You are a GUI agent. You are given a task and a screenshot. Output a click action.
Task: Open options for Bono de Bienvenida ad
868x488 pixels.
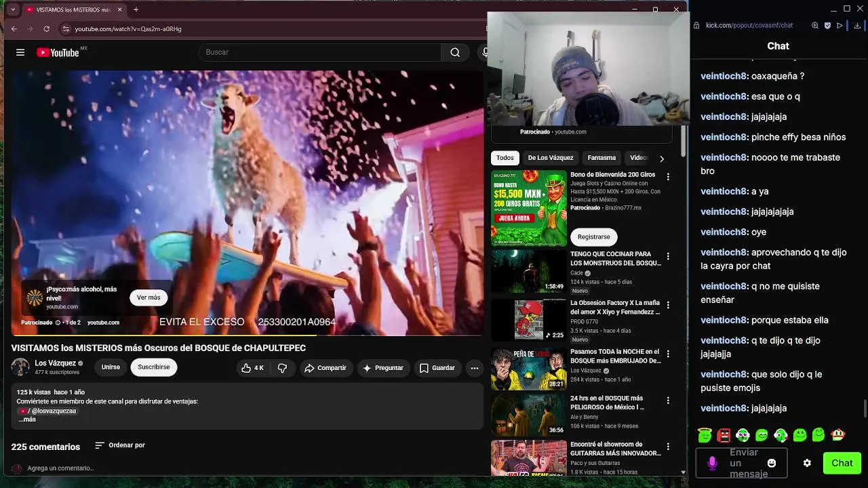pos(668,177)
